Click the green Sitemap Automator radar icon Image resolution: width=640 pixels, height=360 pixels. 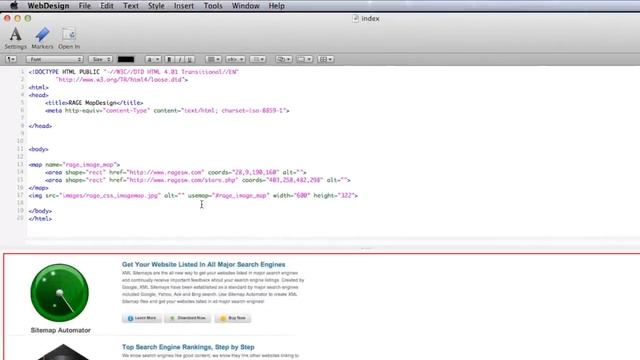tap(60, 293)
